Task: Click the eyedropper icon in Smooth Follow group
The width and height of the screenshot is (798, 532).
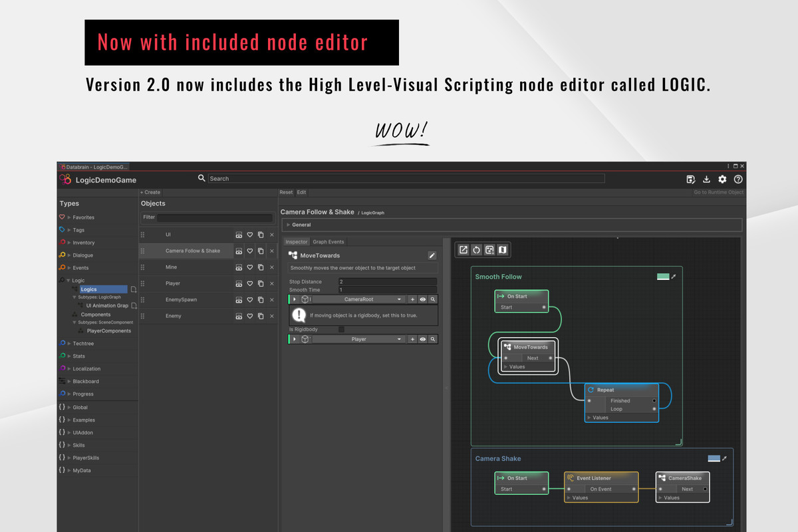Action: pos(674,277)
